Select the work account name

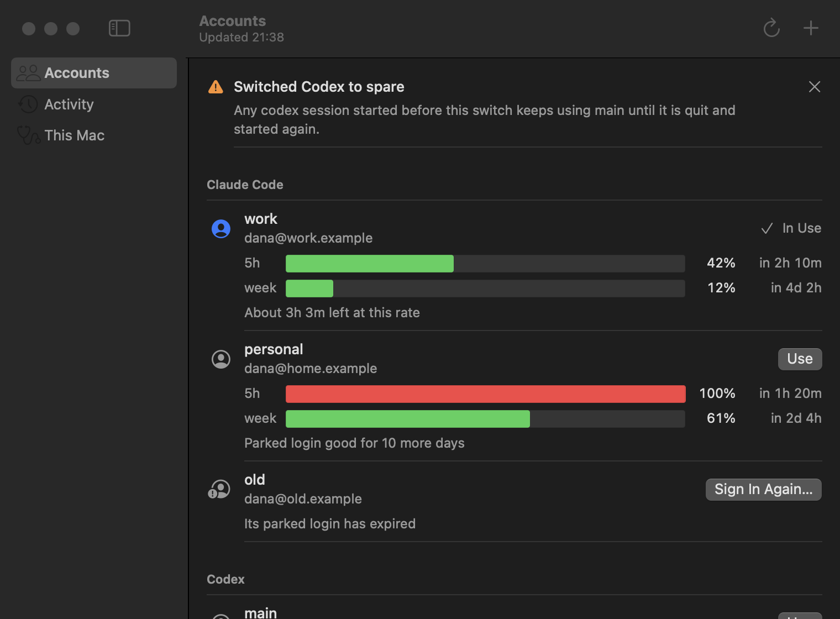click(x=261, y=219)
